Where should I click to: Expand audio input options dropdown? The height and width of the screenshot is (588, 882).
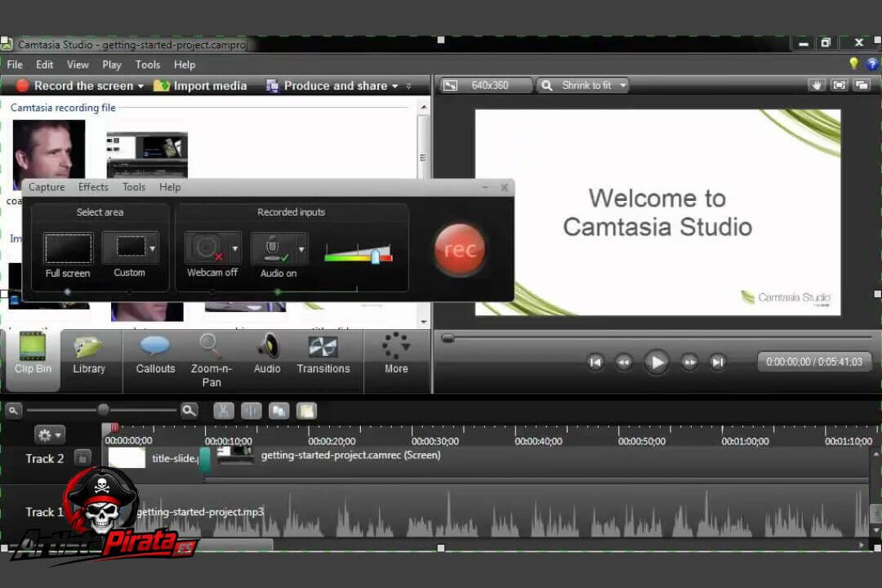click(302, 248)
